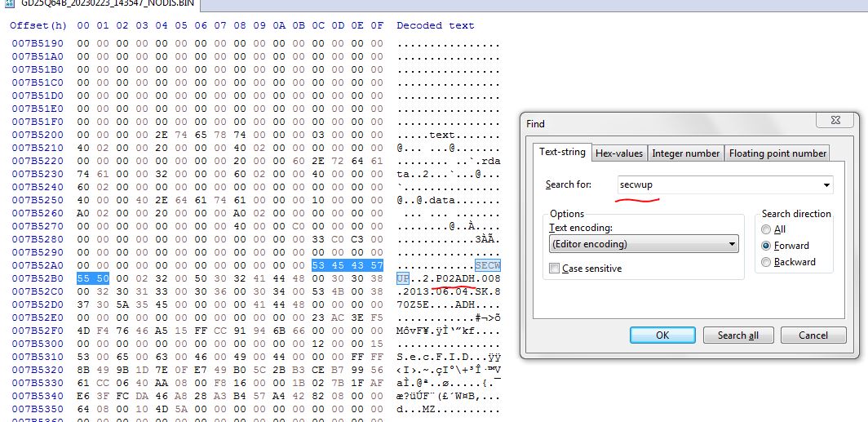Click the Offset(h) column header
Screen dimensions: 868x422
pyautogui.click(x=38, y=25)
